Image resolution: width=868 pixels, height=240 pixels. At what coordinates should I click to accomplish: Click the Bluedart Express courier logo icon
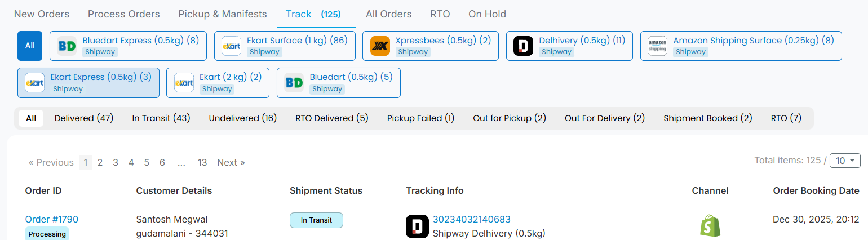point(67,46)
